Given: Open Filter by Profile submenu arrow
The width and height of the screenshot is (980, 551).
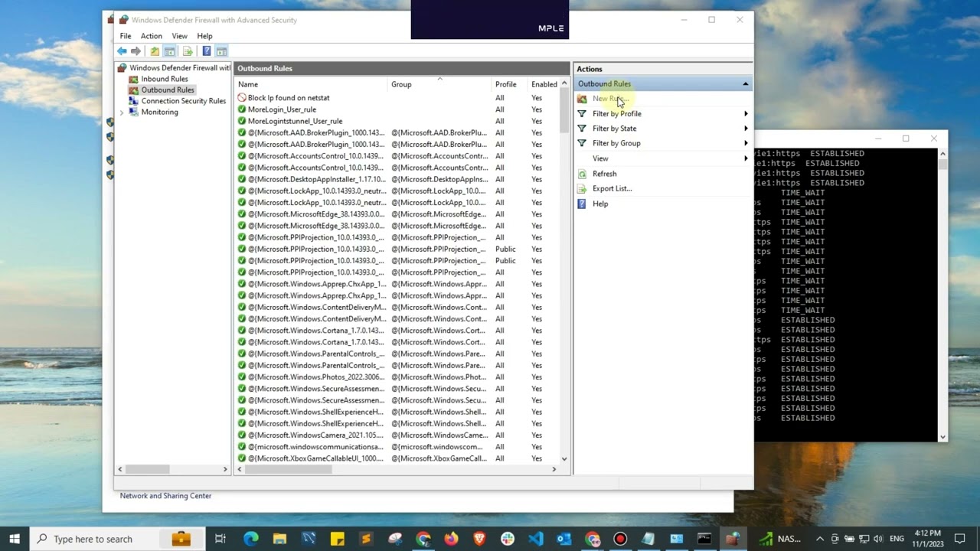Looking at the screenshot, I should tap(746, 114).
